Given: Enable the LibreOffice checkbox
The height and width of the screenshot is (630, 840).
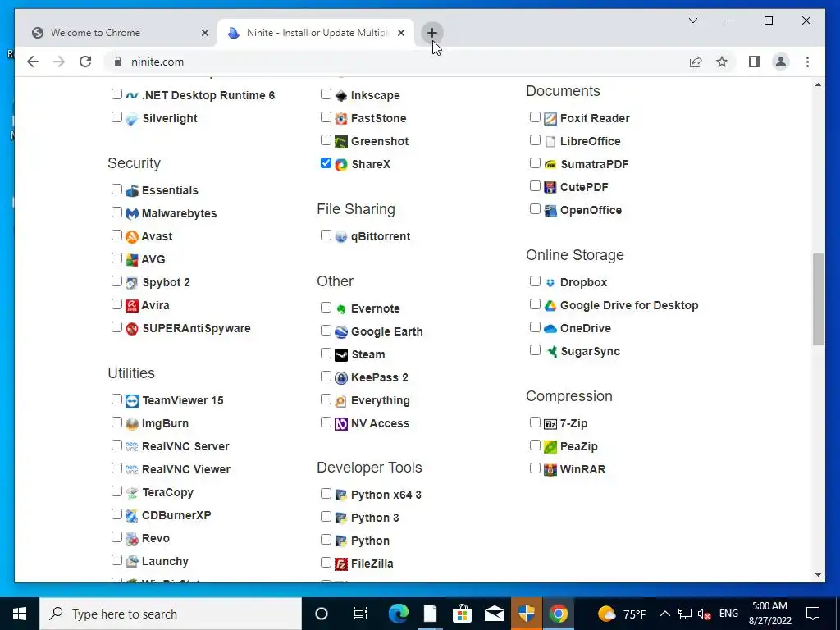Looking at the screenshot, I should click(x=535, y=139).
